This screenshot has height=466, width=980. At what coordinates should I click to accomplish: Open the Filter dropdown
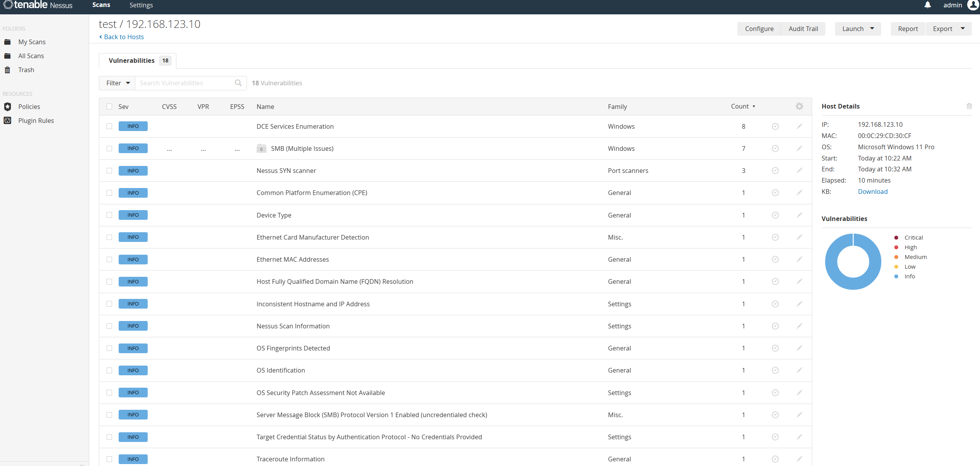coord(117,83)
